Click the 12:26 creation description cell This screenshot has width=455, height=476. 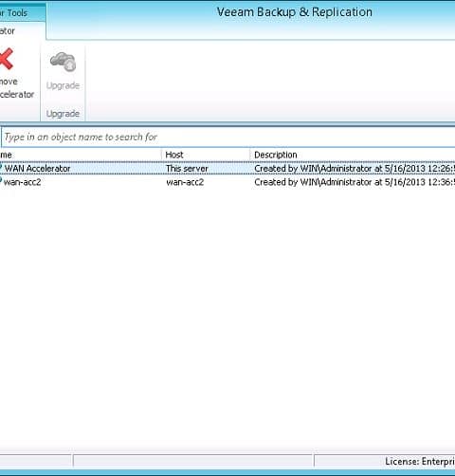point(355,169)
